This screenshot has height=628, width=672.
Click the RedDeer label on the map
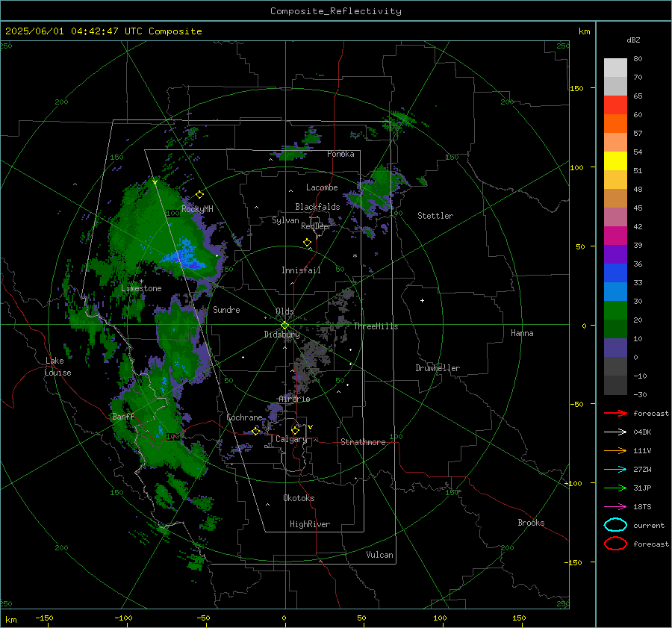[317, 226]
